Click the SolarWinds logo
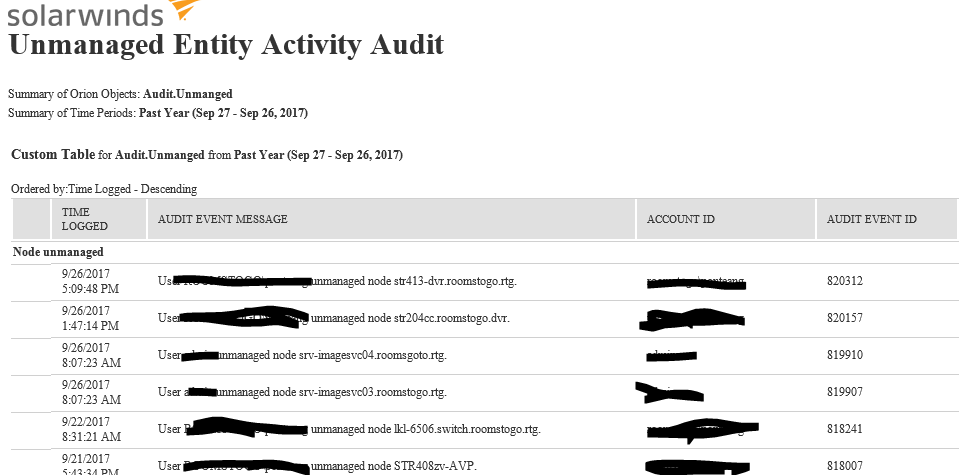This screenshot has width=975, height=475. click(104, 12)
